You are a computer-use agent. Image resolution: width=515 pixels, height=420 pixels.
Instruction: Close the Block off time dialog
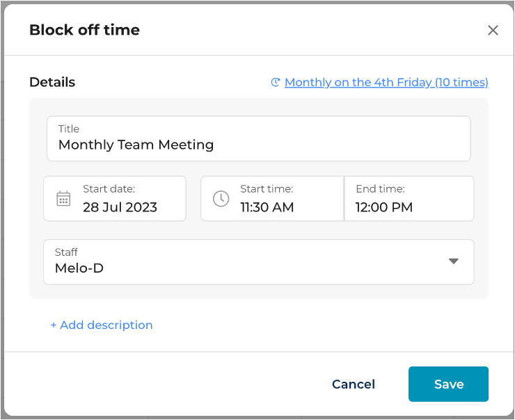[493, 30]
